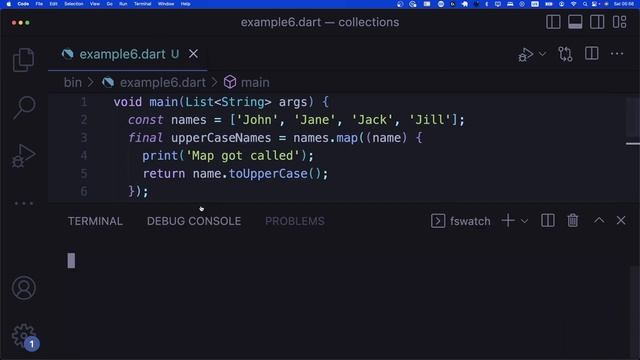Click the example6.dart breadcrumb

[x=162, y=82]
